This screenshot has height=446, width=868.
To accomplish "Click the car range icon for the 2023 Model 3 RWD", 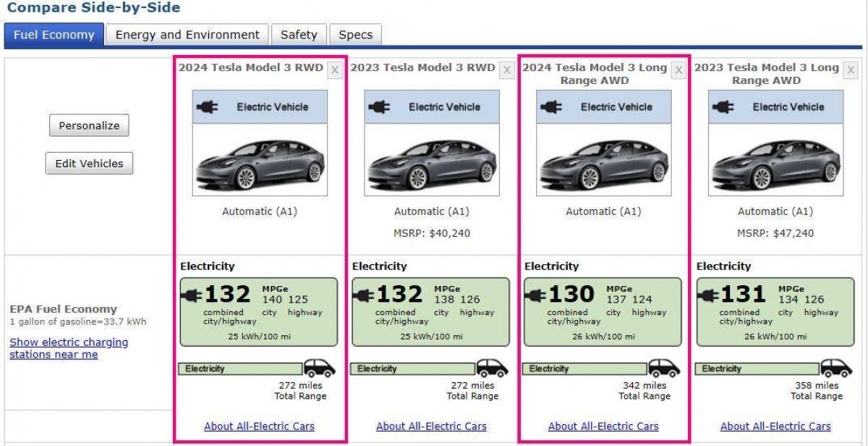I will click(491, 368).
